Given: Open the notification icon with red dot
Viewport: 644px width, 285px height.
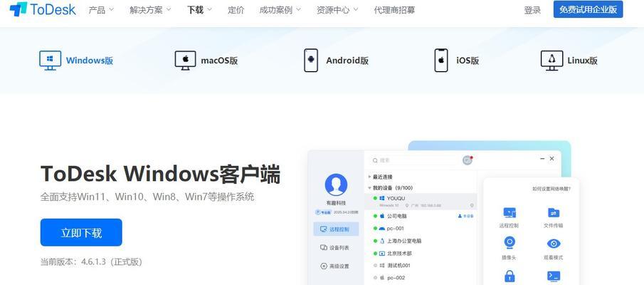Looking at the screenshot, I should [x=468, y=160].
